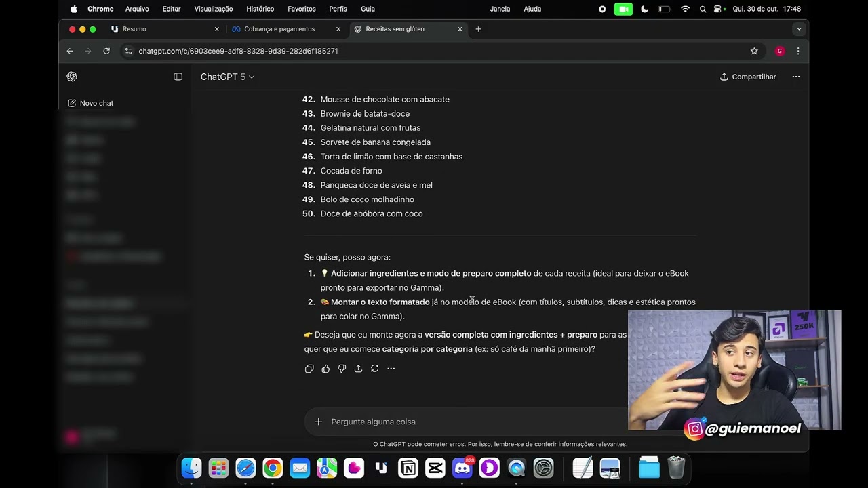Viewport: 868px width, 488px height.
Task: Open the Histórico menu
Action: pos(260,9)
